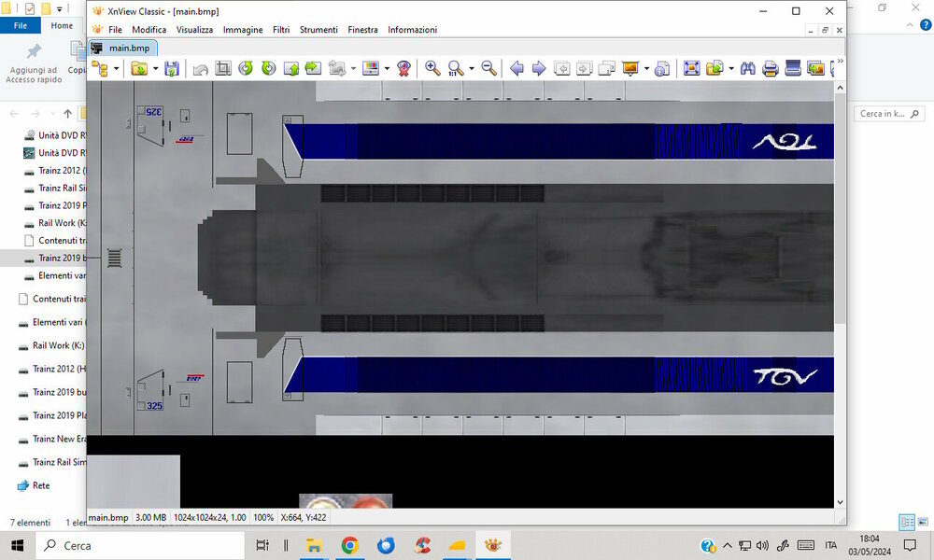Rotate image clockwise icon

[x=269, y=68]
